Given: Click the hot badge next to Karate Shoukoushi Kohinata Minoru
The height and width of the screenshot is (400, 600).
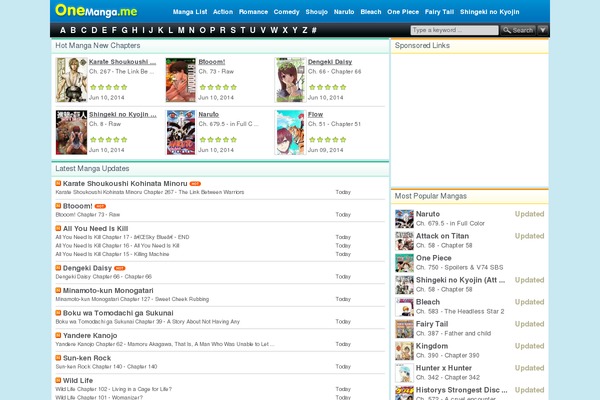Looking at the screenshot, I should 195,184.
